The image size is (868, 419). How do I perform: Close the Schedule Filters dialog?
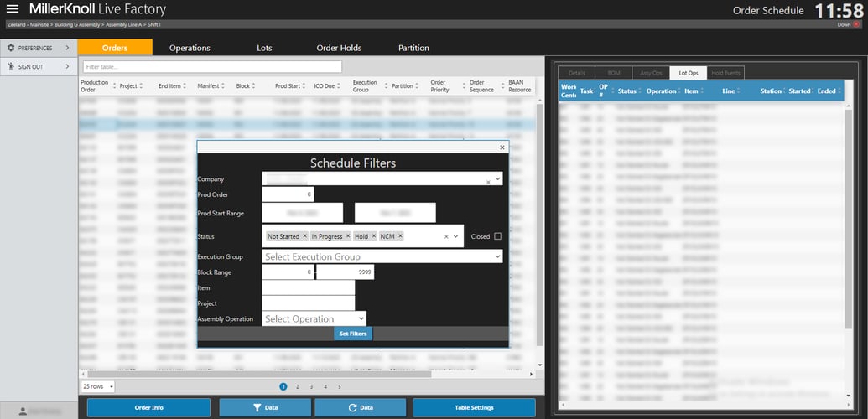(x=502, y=147)
